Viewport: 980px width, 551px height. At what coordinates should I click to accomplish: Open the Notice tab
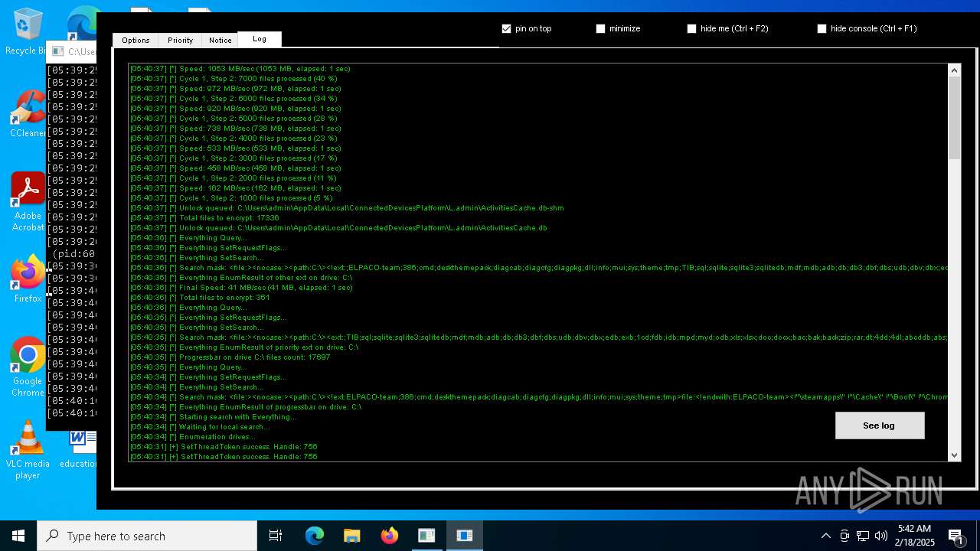click(220, 41)
